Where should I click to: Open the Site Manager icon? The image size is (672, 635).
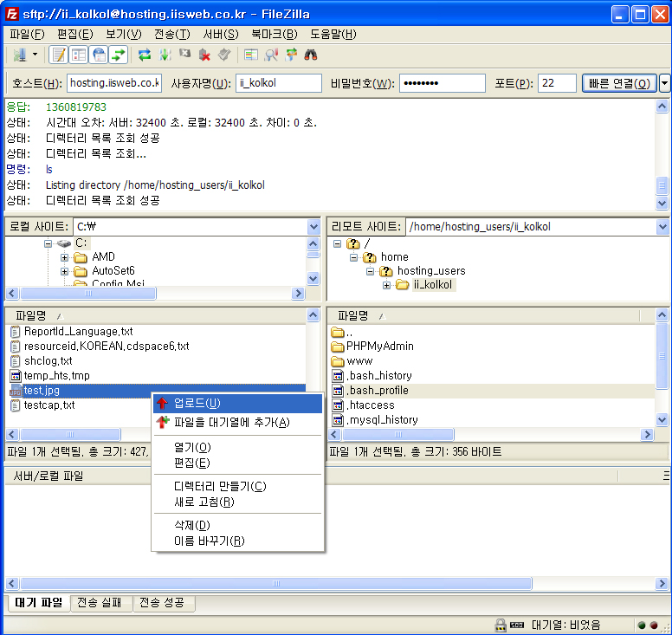(19, 55)
